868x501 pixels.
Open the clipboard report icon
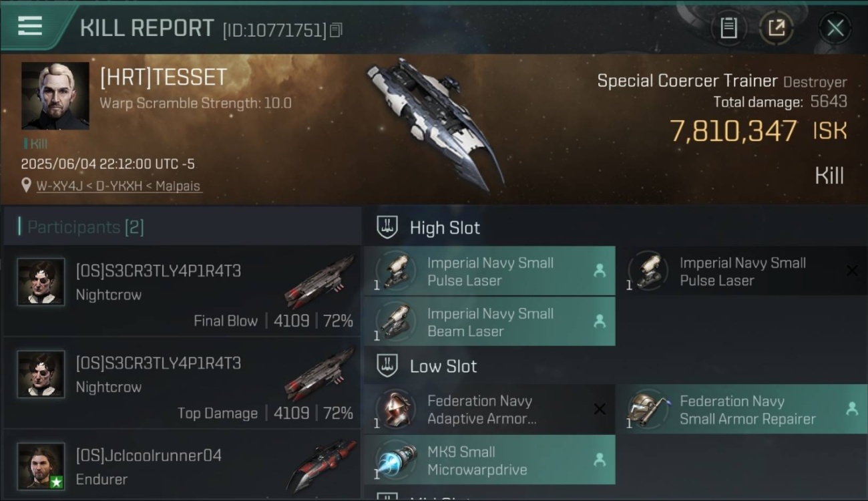point(728,28)
